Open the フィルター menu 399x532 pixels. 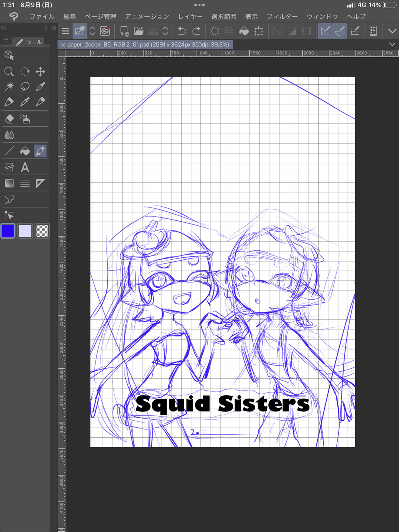282,16
